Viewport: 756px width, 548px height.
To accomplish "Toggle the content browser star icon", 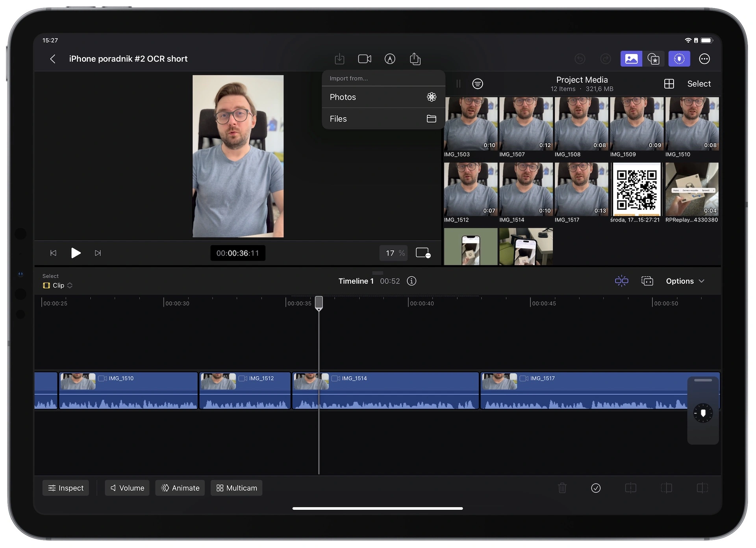I will click(x=654, y=59).
